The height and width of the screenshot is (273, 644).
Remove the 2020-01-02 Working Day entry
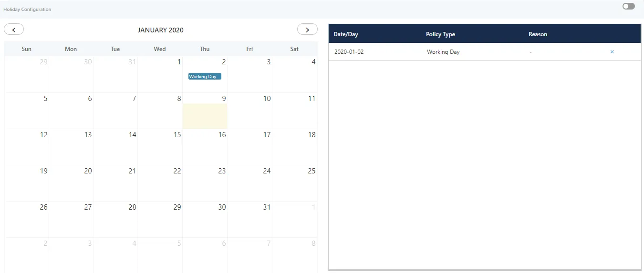[x=612, y=51]
